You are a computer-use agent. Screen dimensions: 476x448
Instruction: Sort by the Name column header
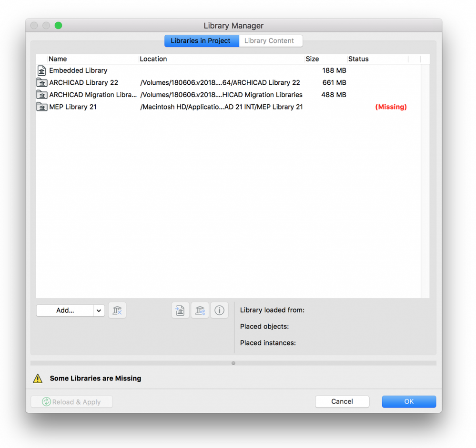coord(93,59)
